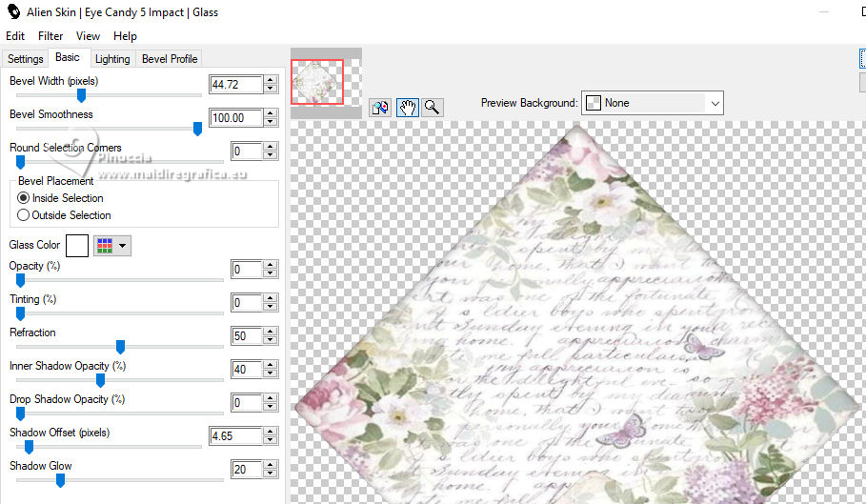The image size is (866, 504).
Task: Select Outside Selection bevel placement
Action: click(64, 214)
